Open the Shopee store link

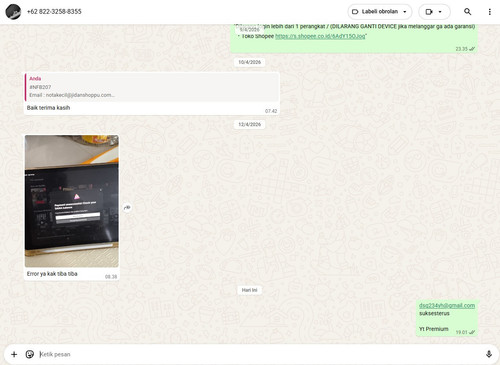click(320, 36)
